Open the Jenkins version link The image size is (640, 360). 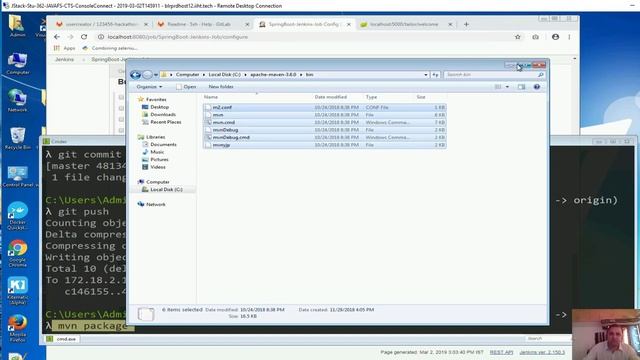point(542,352)
